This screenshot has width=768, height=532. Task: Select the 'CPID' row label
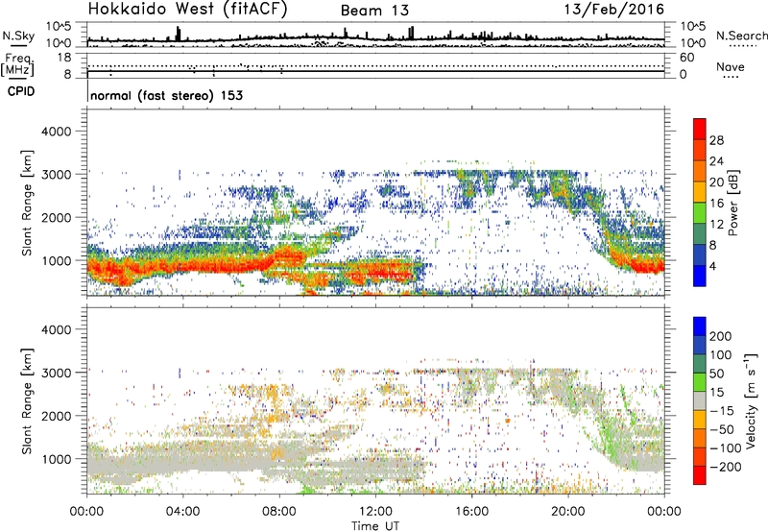click(21, 91)
